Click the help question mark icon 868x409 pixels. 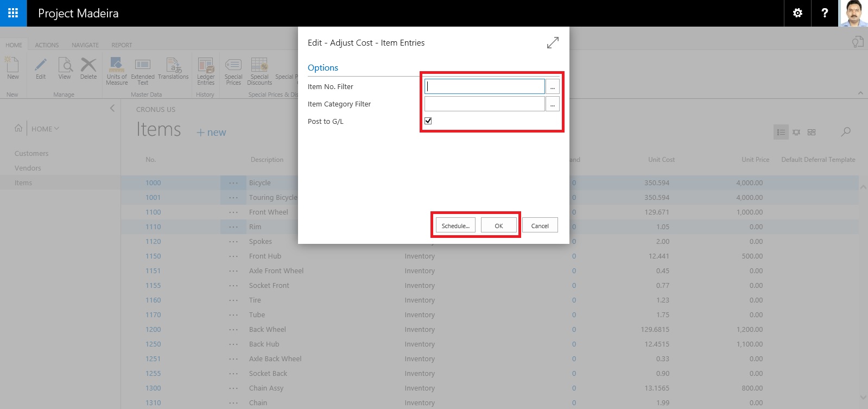(x=825, y=13)
